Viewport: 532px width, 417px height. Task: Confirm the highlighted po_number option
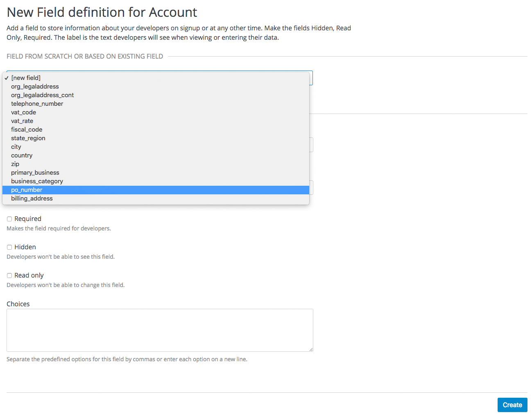[x=27, y=189]
